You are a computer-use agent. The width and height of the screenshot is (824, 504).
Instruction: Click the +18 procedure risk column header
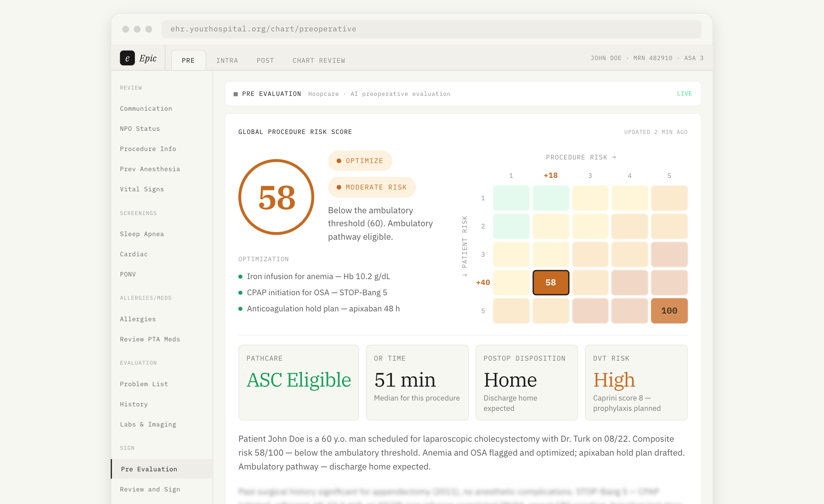coord(551,176)
